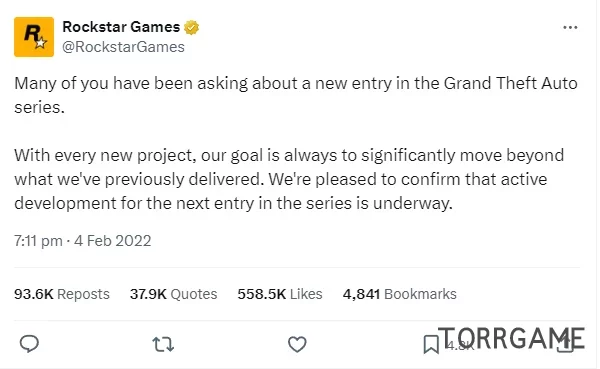Screen dimensions: 600x369
Task: View the 93.6K Reposts list
Action: pos(62,294)
